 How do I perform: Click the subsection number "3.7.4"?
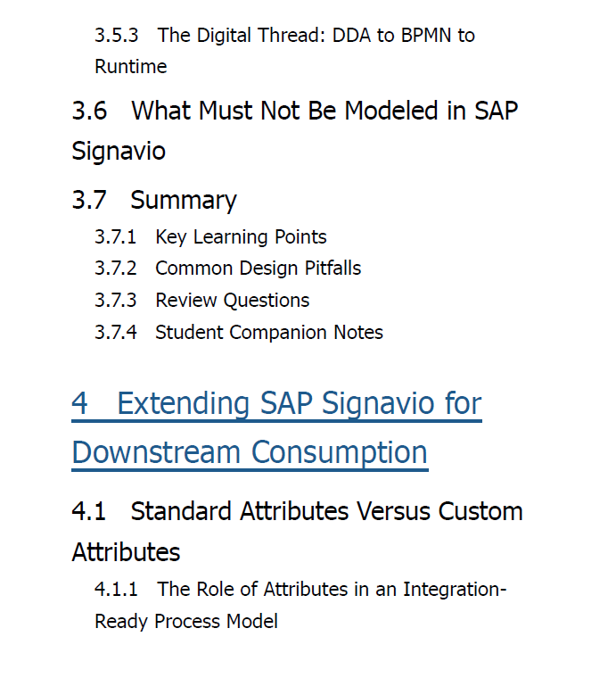coord(115,333)
